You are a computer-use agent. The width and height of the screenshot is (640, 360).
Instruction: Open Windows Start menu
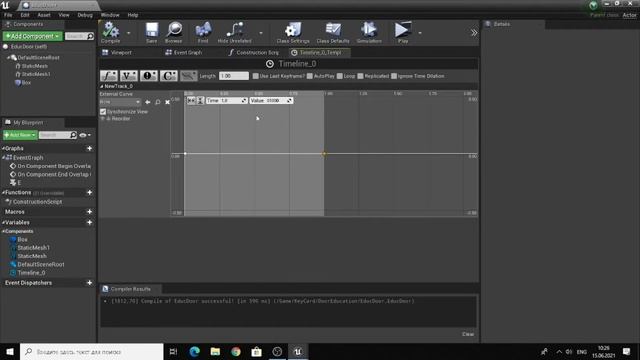(10, 351)
